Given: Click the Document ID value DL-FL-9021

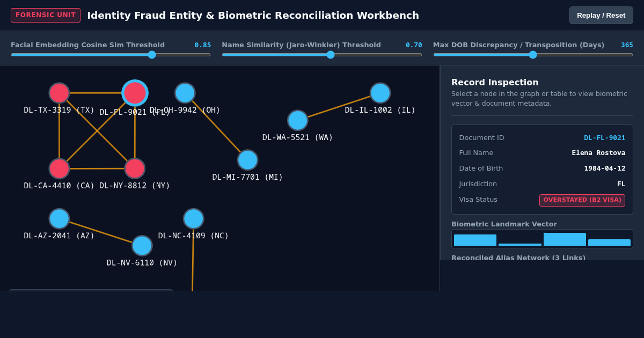Looking at the screenshot, I should click(604, 138).
